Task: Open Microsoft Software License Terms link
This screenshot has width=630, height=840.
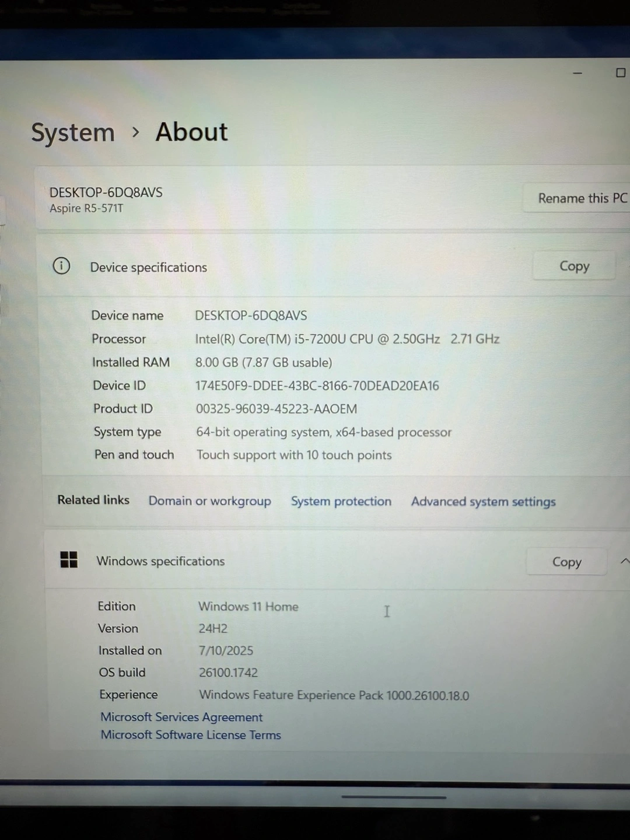Action: (191, 735)
